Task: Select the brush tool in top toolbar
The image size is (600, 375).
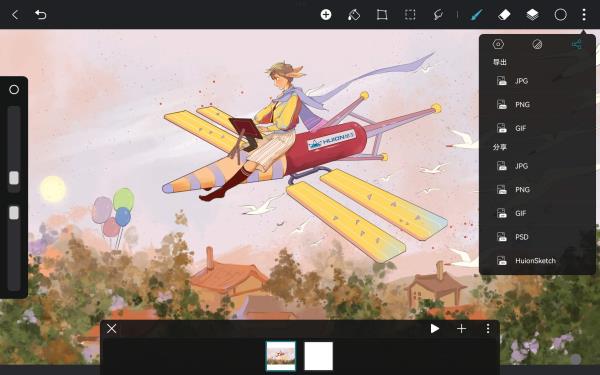Action: click(476, 15)
